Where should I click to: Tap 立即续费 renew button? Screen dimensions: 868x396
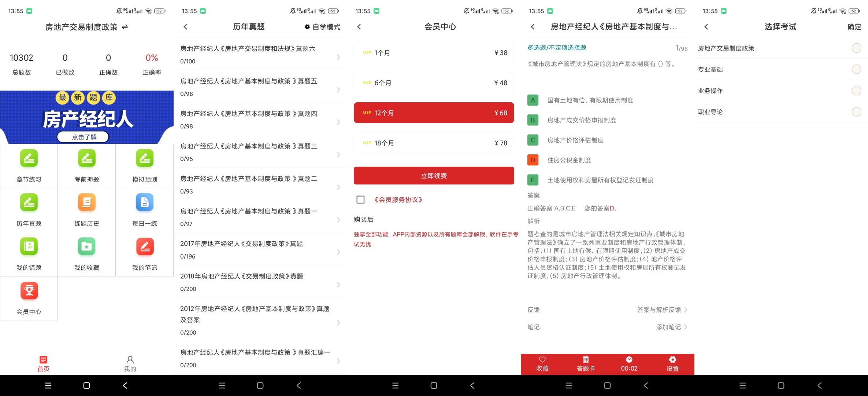pyautogui.click(x=434, y=176)
